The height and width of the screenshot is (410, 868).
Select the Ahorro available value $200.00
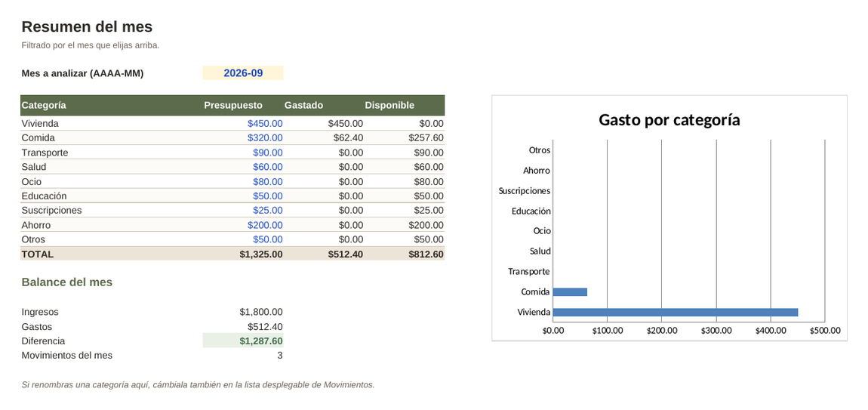click(x=426, y=225)
